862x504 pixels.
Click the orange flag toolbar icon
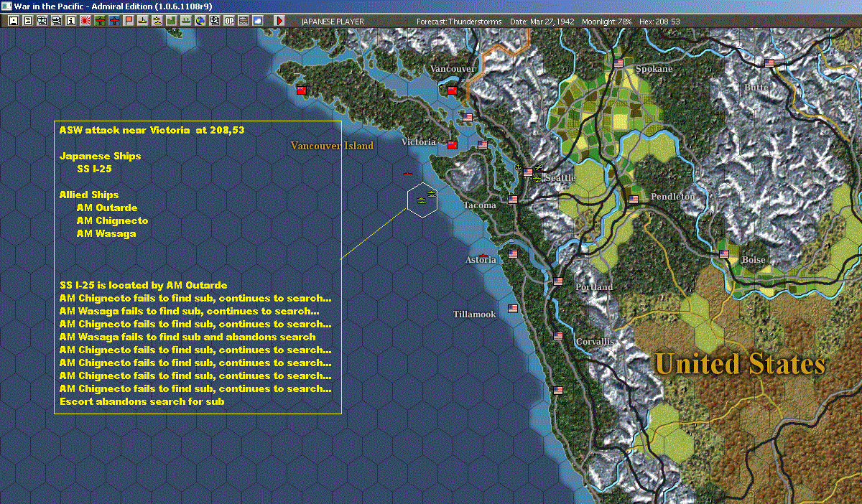click(x=129, y=21)
